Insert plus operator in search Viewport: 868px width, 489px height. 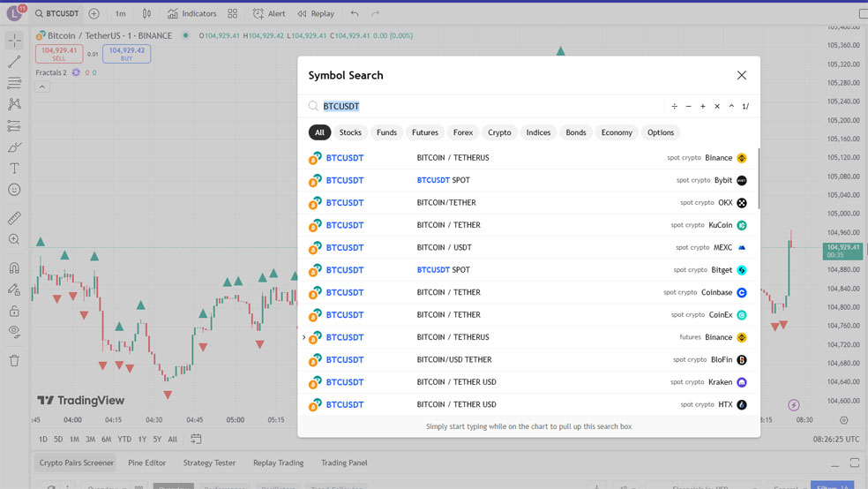703,106
